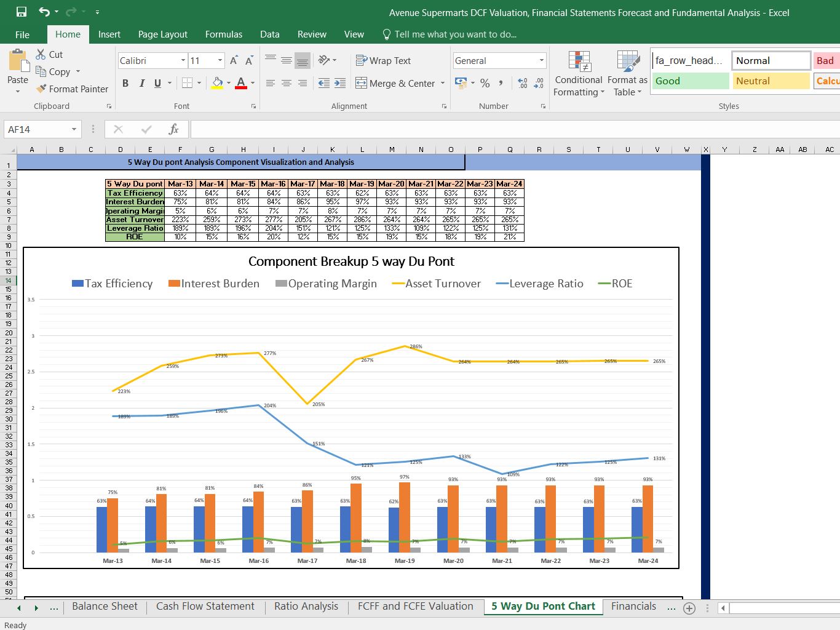Switch to the Page Layout tab
Image resolution: width=840 pixels, height=630 pixels.
(x=163, y=34)
